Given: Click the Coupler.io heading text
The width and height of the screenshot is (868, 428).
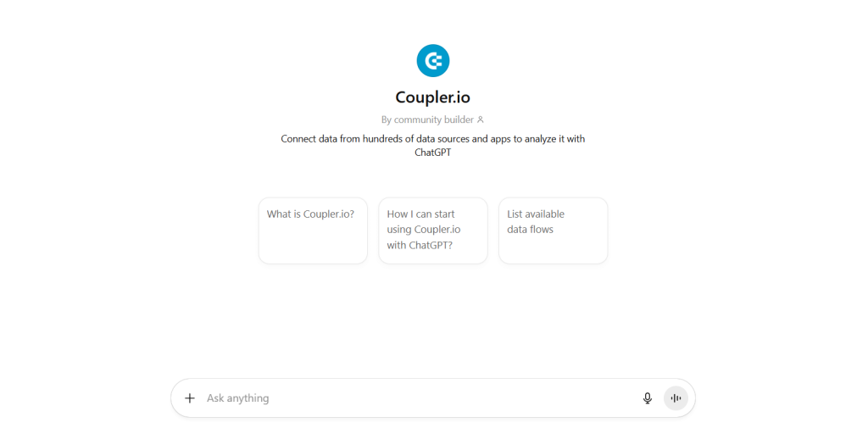Looking at the screenshot, I should (x=432, y=97).
